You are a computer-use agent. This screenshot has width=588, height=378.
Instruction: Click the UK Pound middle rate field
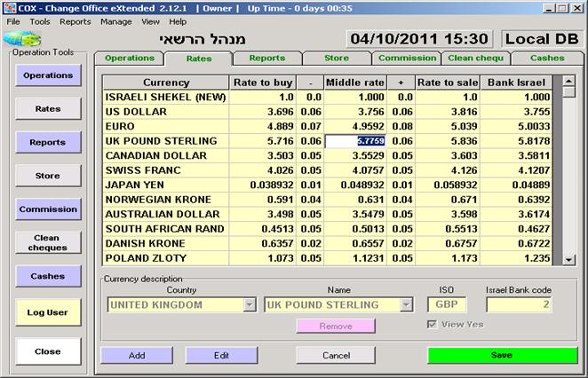(x=354, y=141)
